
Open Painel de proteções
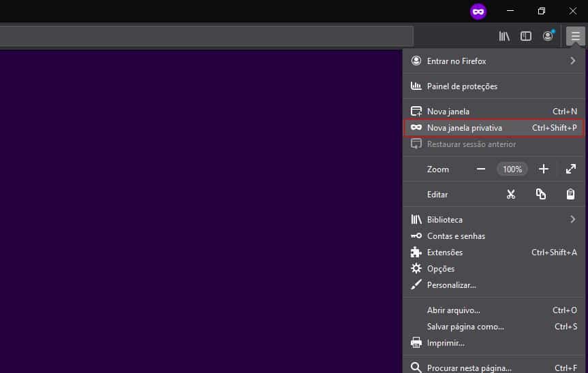coord(494,86)
